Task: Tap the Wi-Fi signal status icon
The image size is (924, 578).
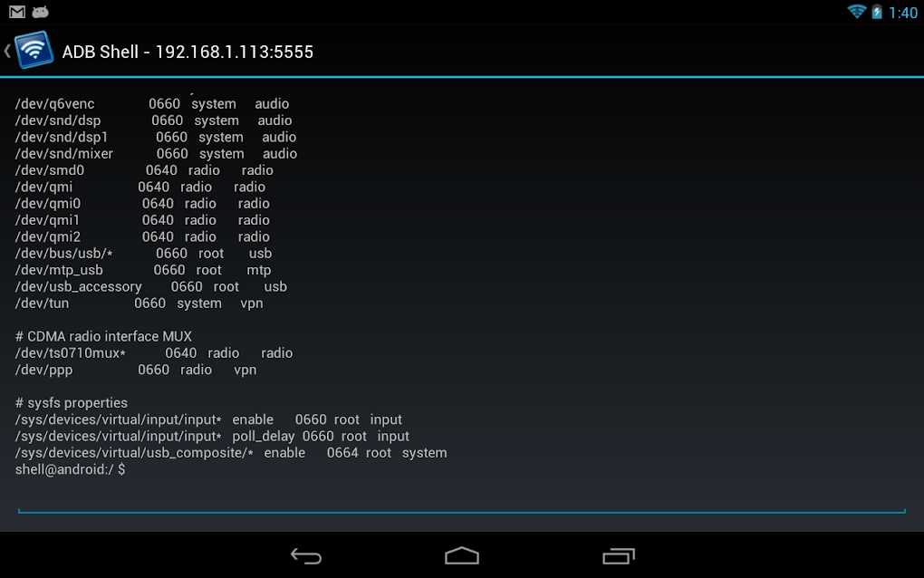Action: pyautogui.click(x=856, y=12)
